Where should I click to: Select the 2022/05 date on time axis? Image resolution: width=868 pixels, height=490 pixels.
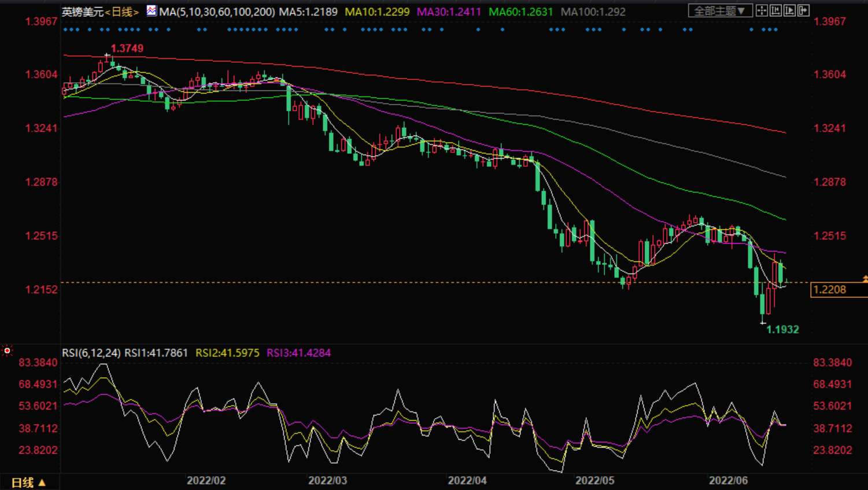(x=594, y=481)
